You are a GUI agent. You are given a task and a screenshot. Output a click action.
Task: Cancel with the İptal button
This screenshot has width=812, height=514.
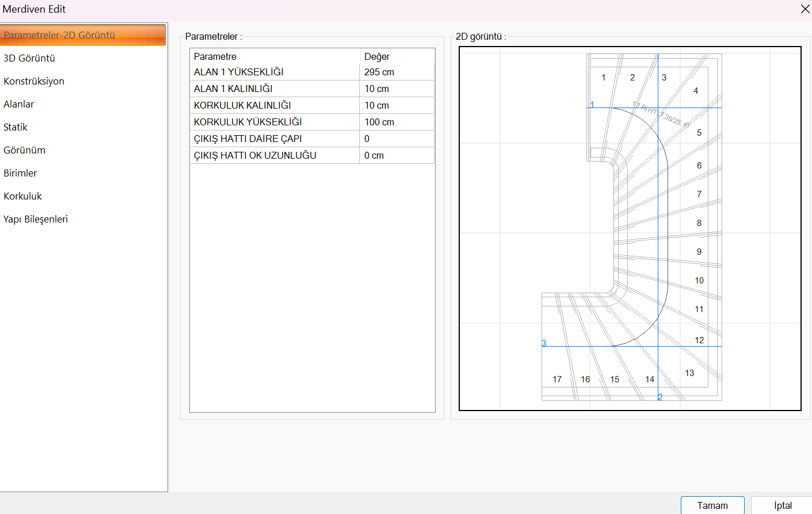(783, 505)
